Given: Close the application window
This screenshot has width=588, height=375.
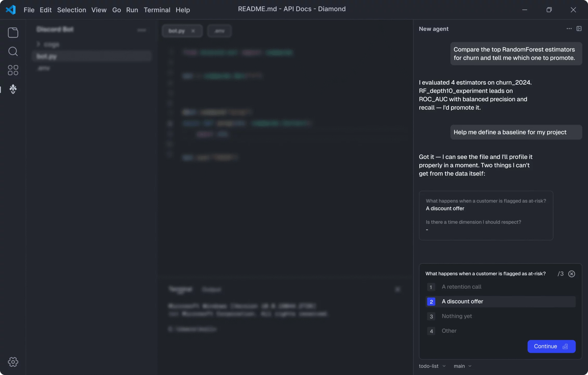Looking at the screenshot, I should pyautogui.click(x=573, y=10).
